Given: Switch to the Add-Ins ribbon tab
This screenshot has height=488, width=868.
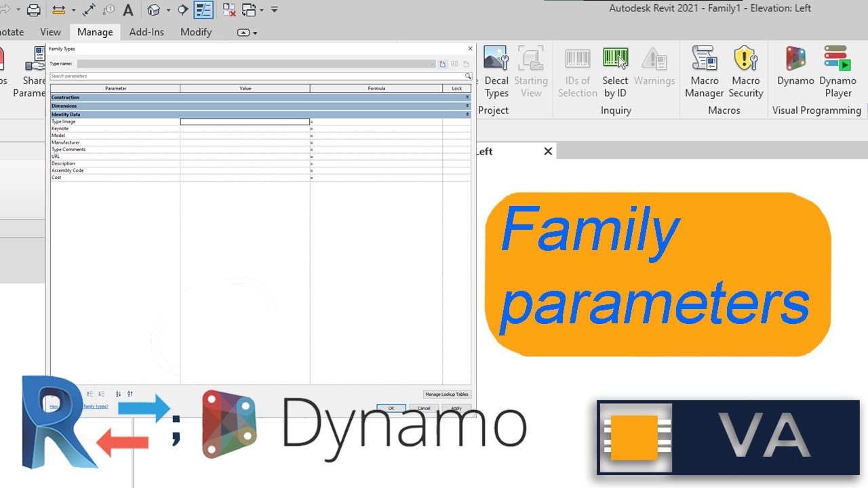Looking at the screenshot, I should tap(146, 32).
